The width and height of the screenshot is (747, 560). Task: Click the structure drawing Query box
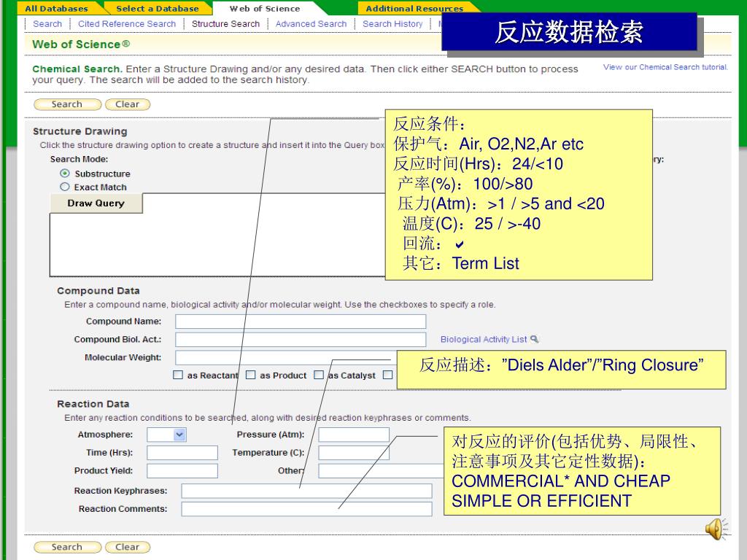point(217,236)
